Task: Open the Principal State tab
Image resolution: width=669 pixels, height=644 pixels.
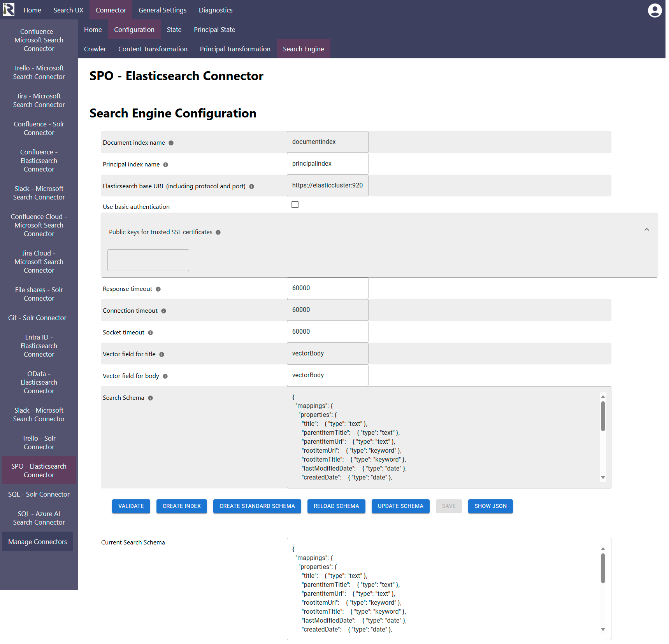Action: pos(214,30)
